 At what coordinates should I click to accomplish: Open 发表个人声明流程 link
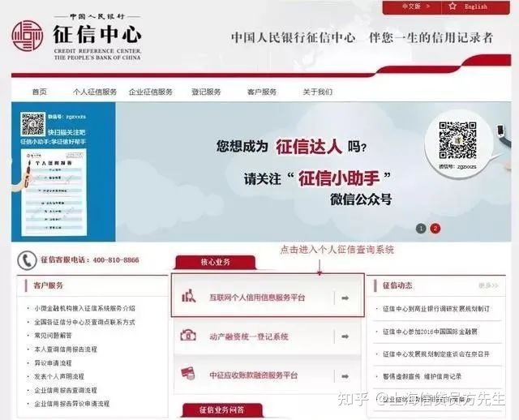coord(59,377)
